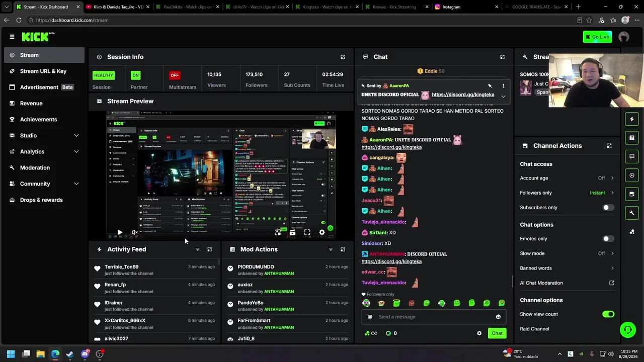Image resolution: width=644 pixels, height=362 pixels.
Task: Unmute the stream preview audio
Action: click(x=135, y=232)
